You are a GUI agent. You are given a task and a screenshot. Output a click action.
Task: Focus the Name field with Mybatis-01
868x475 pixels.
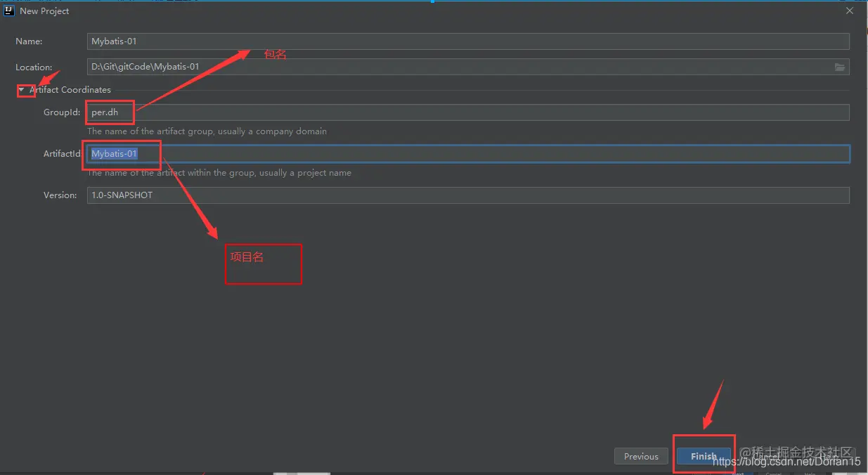(468, 41)
